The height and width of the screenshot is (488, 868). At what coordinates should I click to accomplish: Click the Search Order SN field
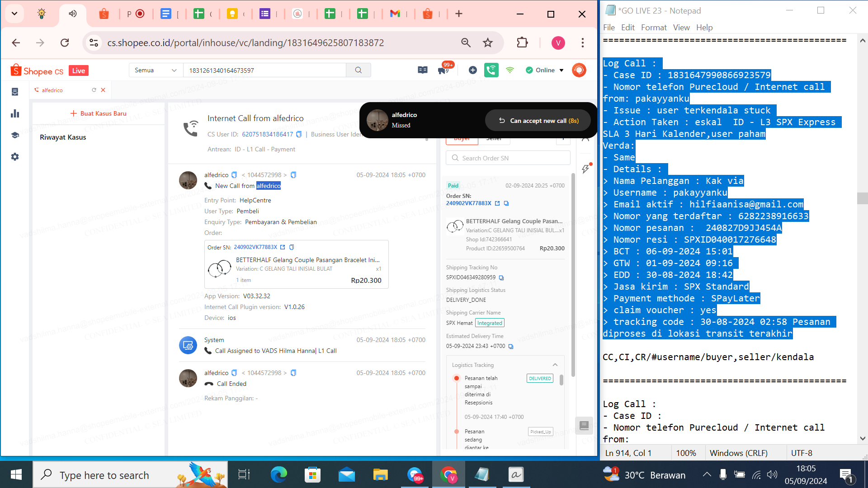click(508, 158)
